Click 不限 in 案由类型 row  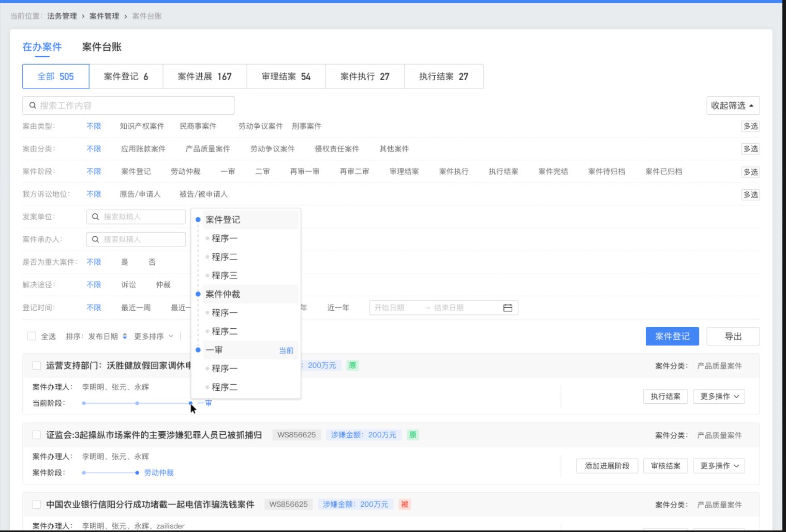point(94,126)
